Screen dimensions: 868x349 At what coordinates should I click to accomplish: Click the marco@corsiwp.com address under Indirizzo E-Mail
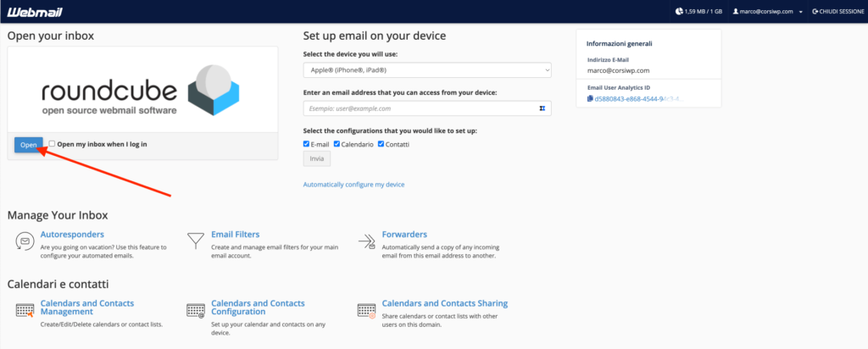coord(618,71)
